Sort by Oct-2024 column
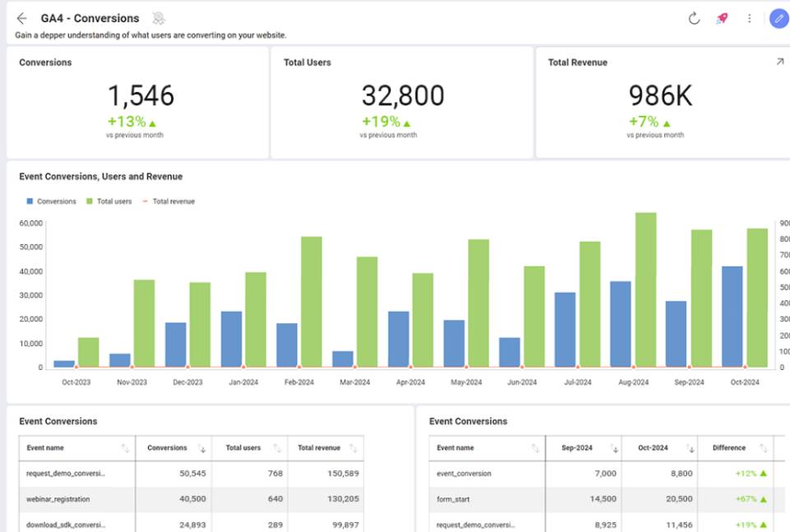Viewport: 790px width, 532px height. [x=690, y=448]
